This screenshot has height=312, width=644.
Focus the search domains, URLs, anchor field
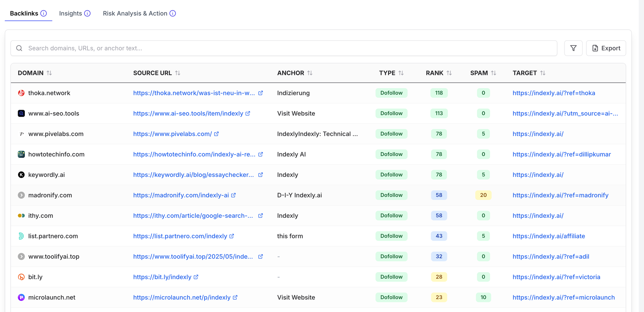[x=283, y=48]
